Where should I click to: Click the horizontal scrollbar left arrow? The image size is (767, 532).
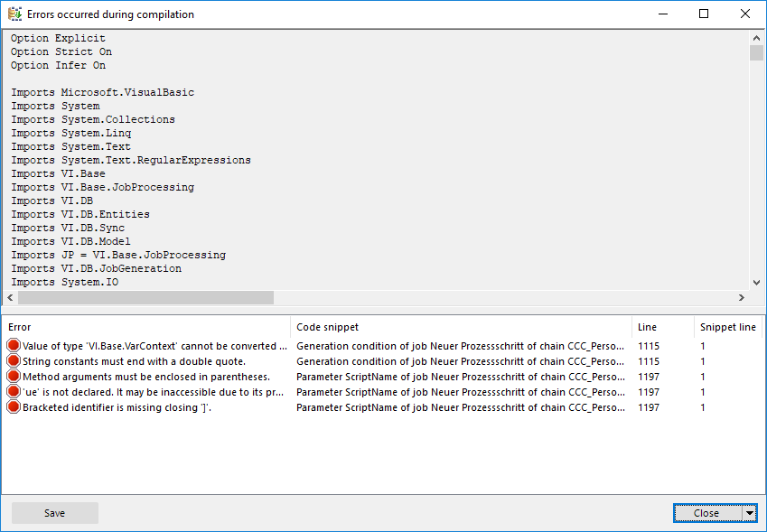[x=10, y=297]
